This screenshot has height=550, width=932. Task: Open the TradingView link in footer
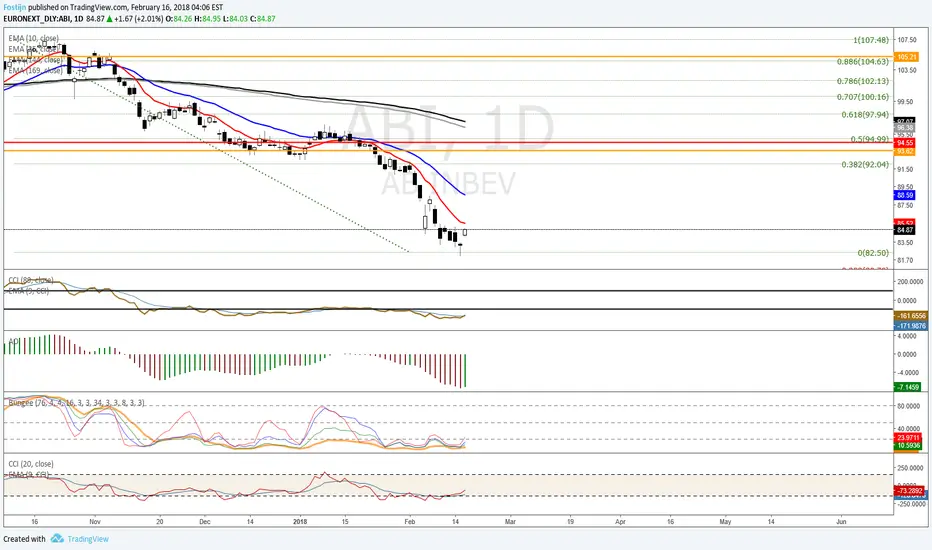click(88, 539)
